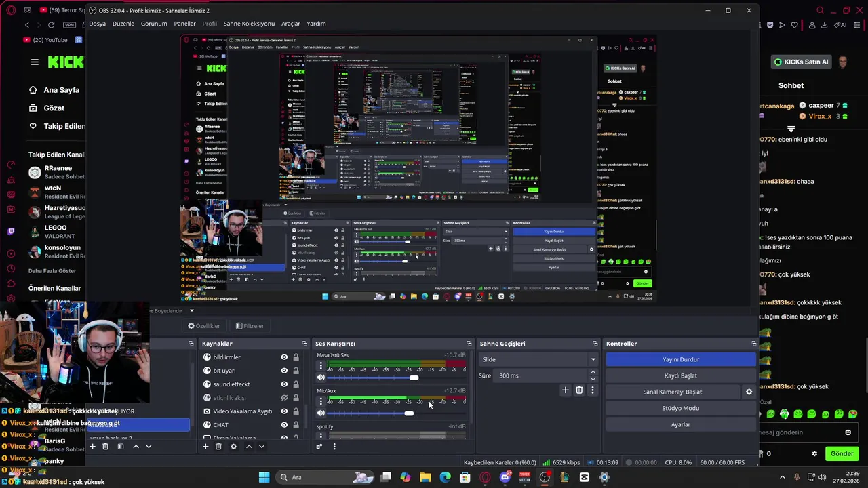Unlock the CHAT source lock
Screen dimensions: 868x488
296,425
